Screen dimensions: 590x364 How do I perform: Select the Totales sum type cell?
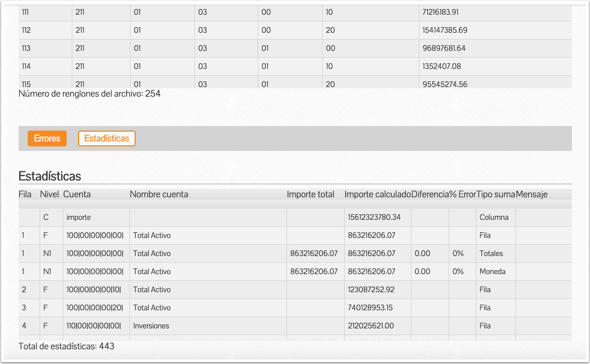tap(491, 253)
